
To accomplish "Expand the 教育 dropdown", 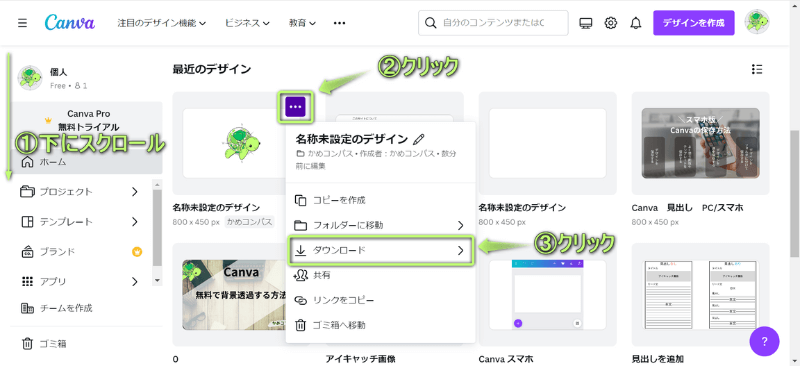I will pyautogui.click(x=303, y=23).
